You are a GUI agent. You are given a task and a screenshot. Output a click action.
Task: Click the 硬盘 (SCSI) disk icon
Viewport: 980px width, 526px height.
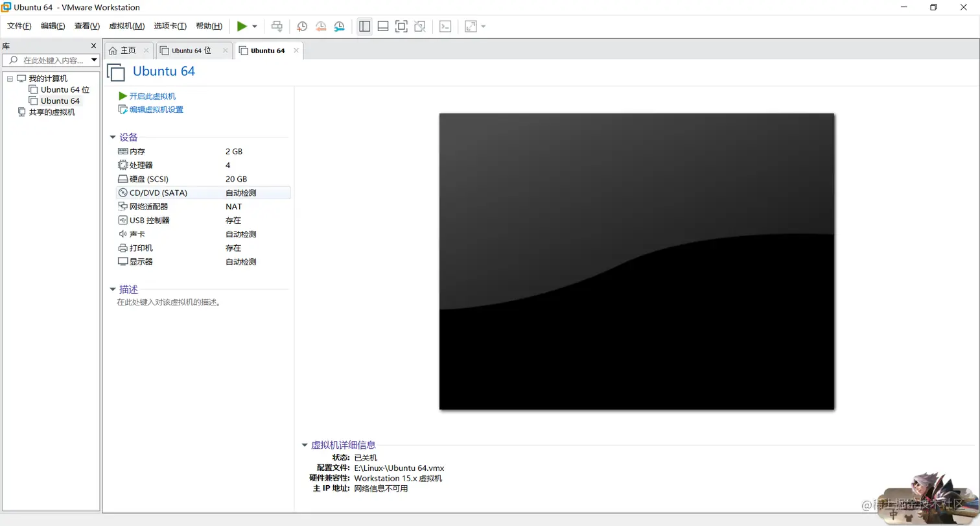(123, 179)
